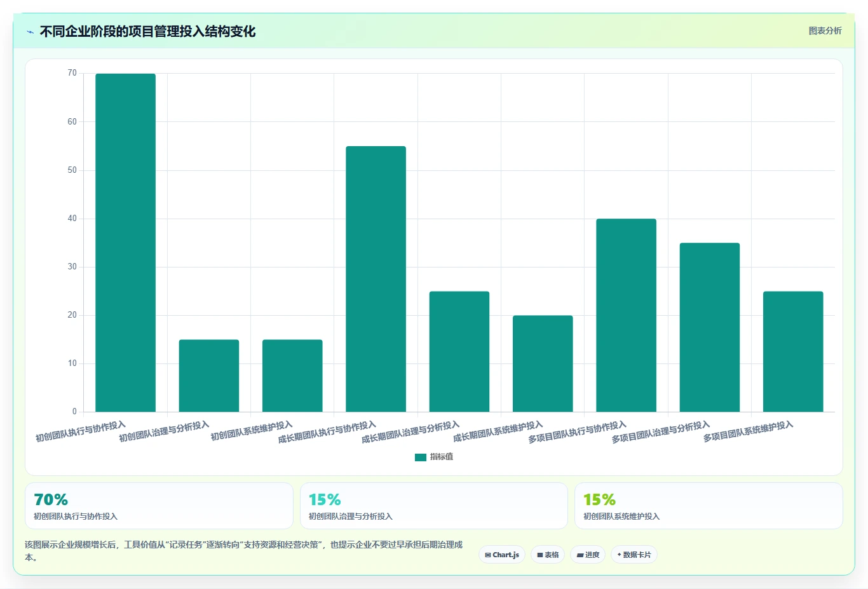Click the bar for 多项目团队治理与分析投入
Screen dimensions: 868x589
710,327
